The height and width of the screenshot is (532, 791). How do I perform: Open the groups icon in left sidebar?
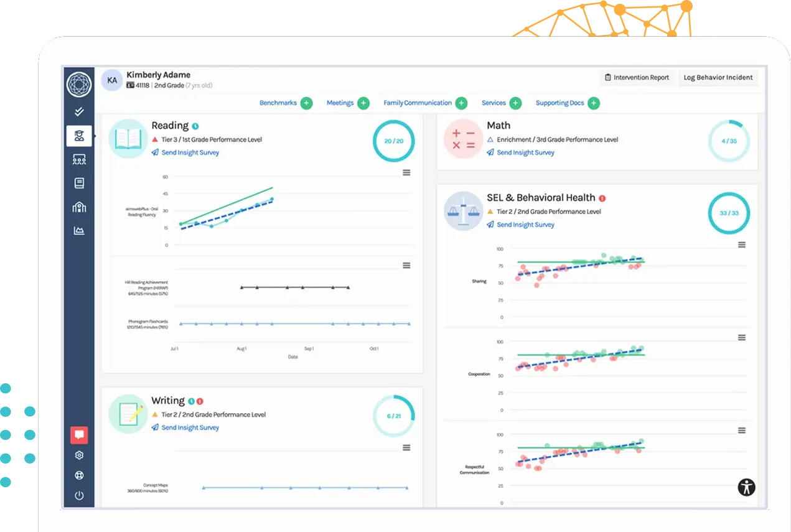79,160
